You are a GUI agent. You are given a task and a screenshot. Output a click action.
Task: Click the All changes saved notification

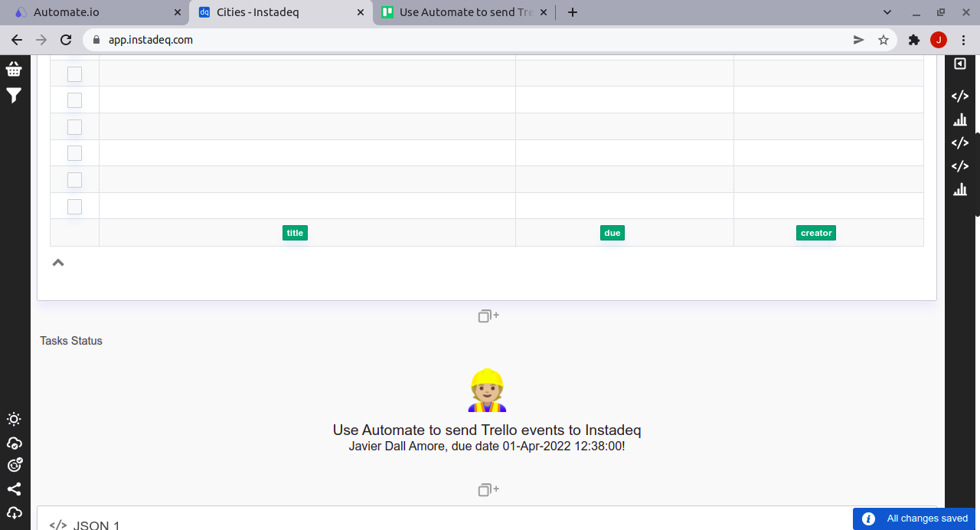[914, 519]
